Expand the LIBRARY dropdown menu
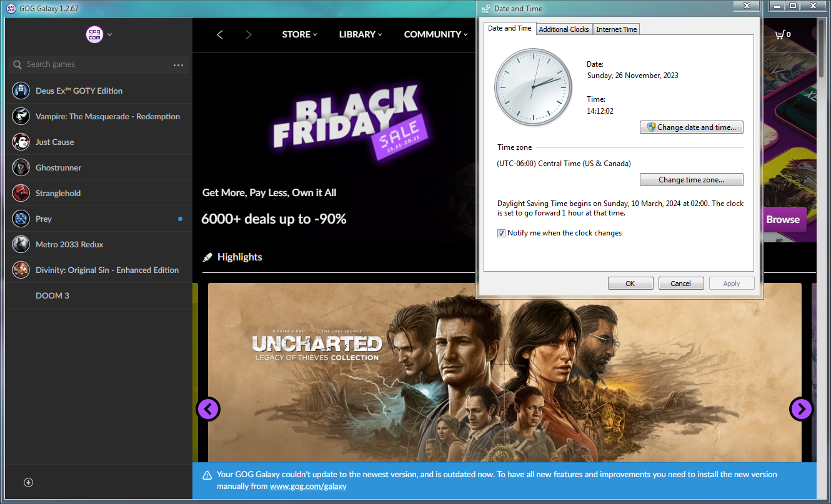Screen dimensions: 831x504 tap(360, 34)
